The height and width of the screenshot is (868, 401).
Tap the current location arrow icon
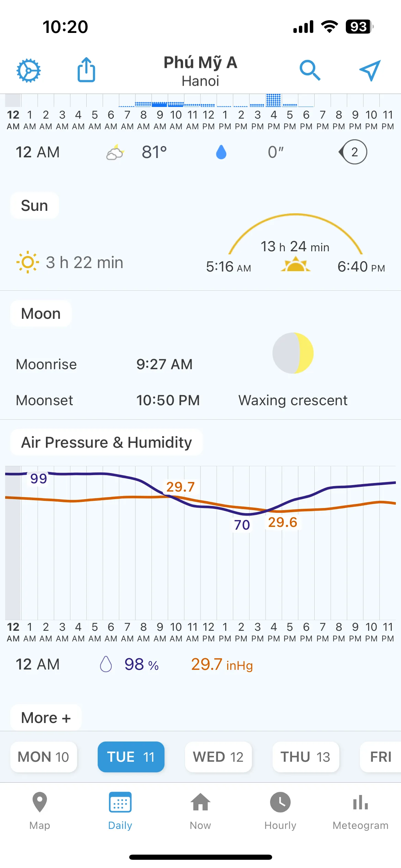(x=370, y=70)
